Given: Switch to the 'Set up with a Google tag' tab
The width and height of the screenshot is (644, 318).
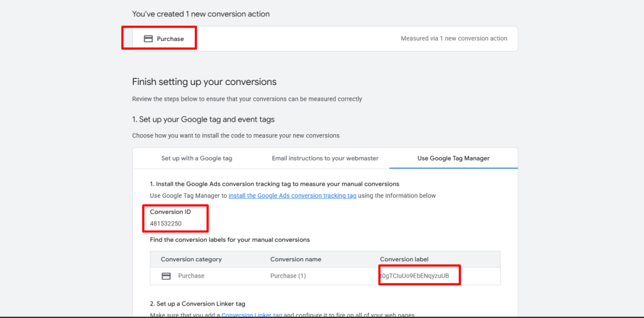Looking at the screenshot, I should point(196,158).
